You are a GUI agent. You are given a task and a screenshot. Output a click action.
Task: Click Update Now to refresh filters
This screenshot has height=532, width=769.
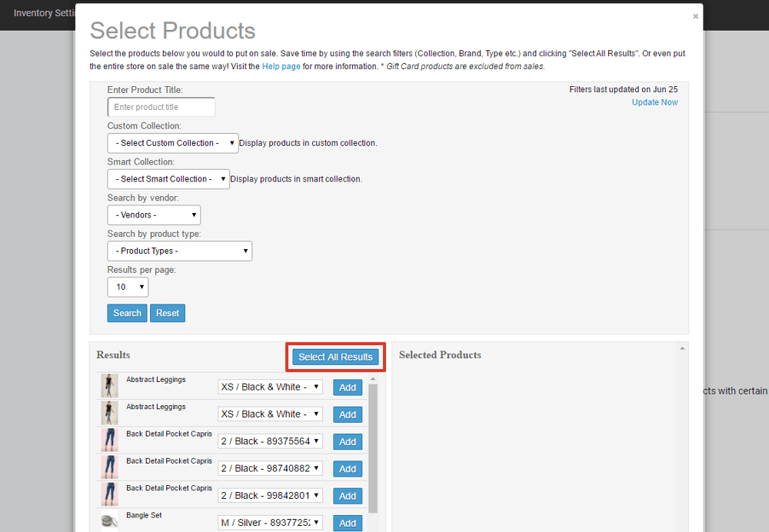(654, 101)
